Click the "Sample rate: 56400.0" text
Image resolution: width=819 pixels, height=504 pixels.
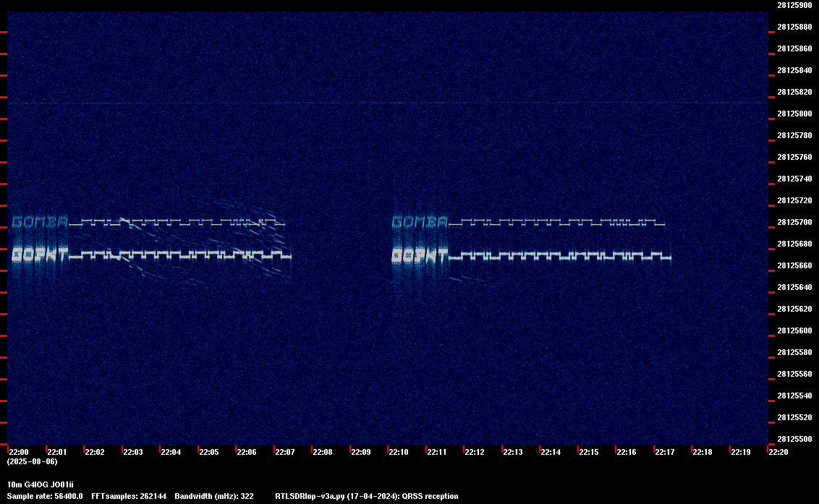(x=45, y=496)
